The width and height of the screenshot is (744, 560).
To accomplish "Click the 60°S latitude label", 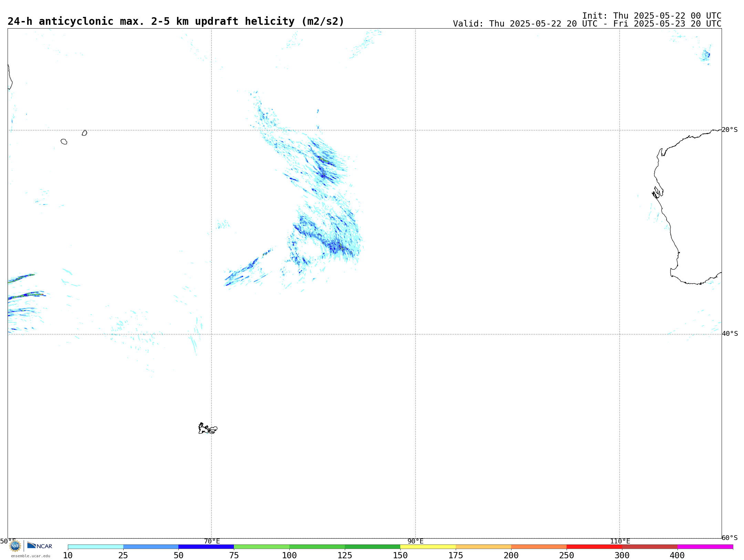I will click(x=730, y=538).
